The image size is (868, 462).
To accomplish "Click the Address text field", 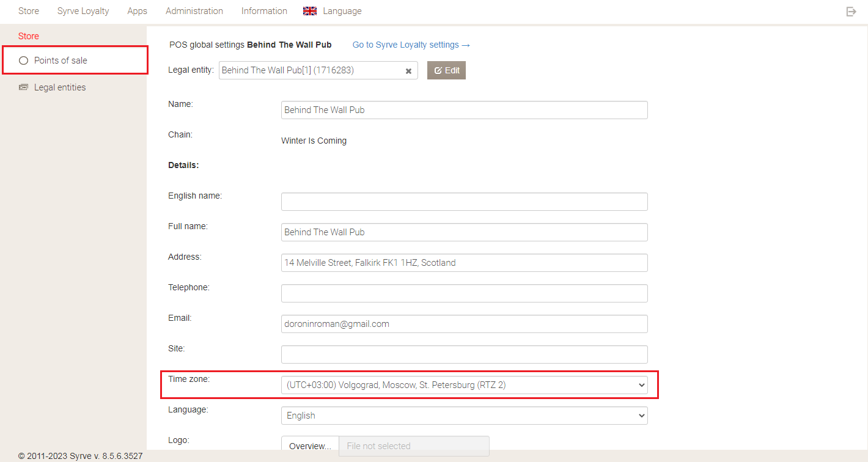I will (x=464, y=263).
